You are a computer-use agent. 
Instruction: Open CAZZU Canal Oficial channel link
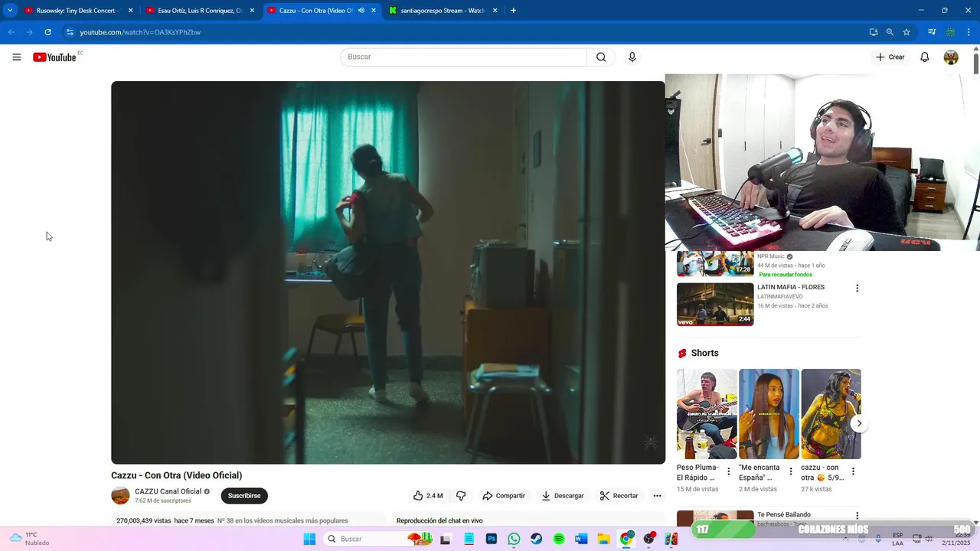point(168,491)
